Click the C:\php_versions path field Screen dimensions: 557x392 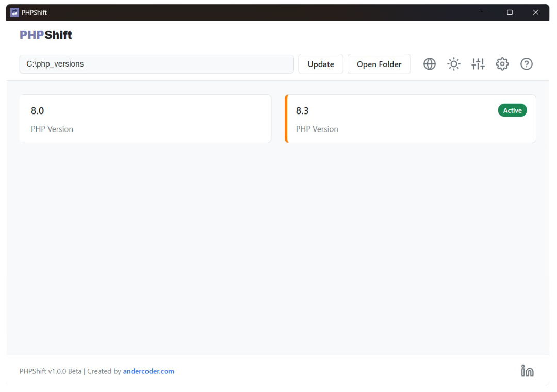click(157, 64)
